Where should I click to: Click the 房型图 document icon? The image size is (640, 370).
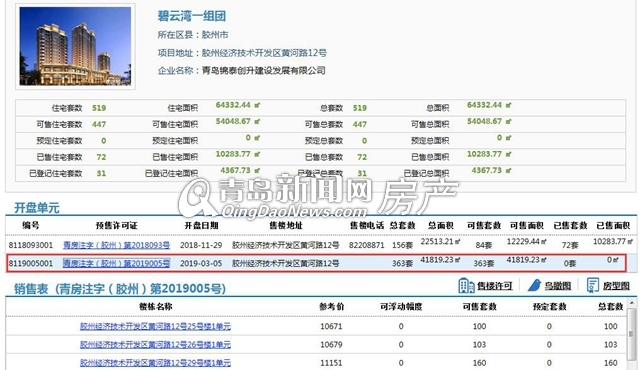click(x=593, y=285)
